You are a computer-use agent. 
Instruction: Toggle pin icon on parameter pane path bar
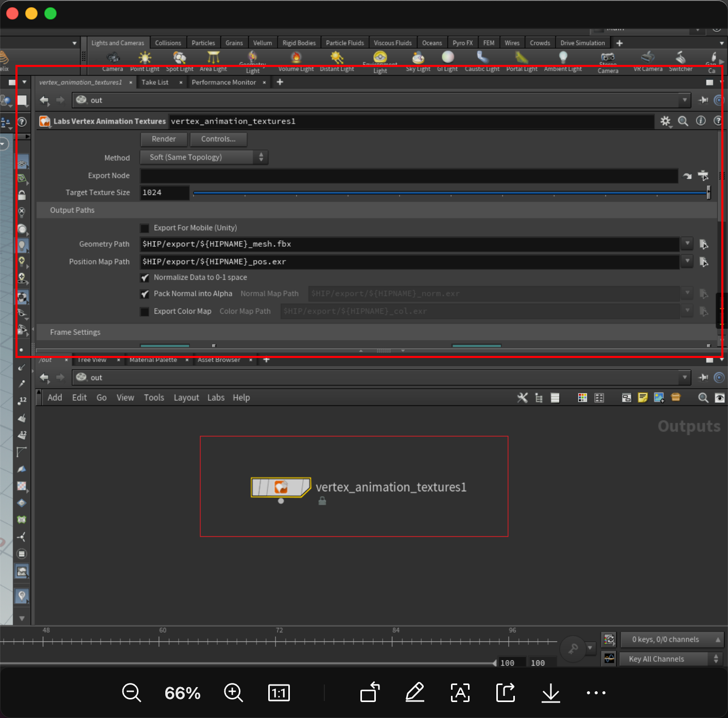703,100
